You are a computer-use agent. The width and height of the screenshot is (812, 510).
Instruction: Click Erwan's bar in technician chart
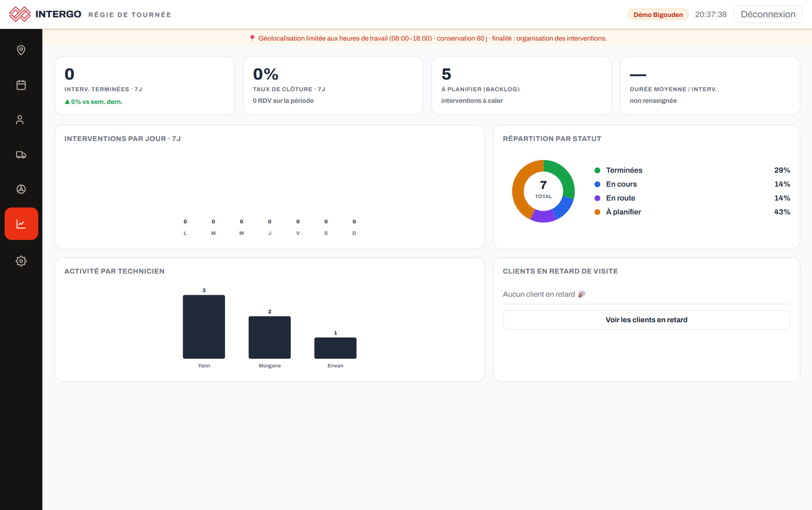(335, 348)
